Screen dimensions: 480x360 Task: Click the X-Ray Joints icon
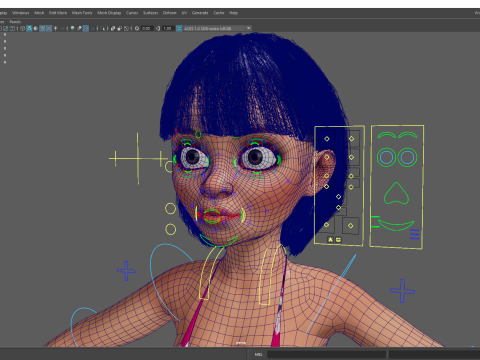pyautogui.click(x=126, y=29)
